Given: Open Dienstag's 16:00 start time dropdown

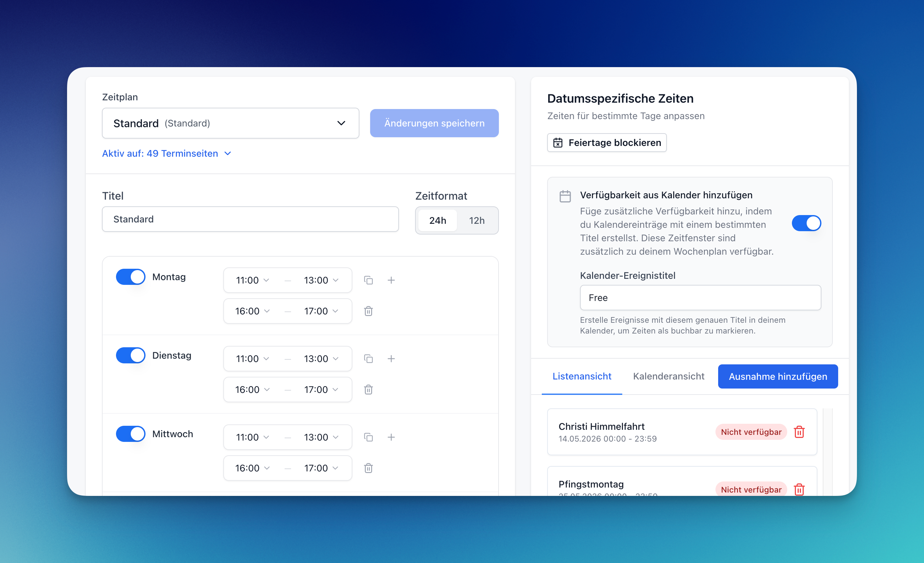Looking at the screenshot, I should 252,389.
